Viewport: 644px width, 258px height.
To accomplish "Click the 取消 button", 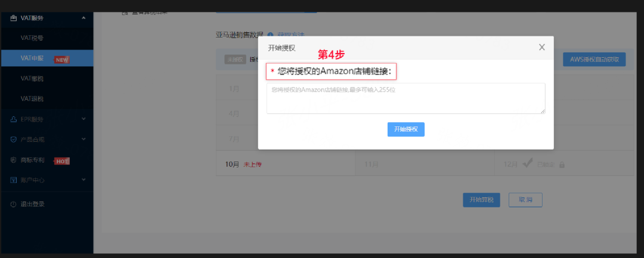I will [525, 200].
